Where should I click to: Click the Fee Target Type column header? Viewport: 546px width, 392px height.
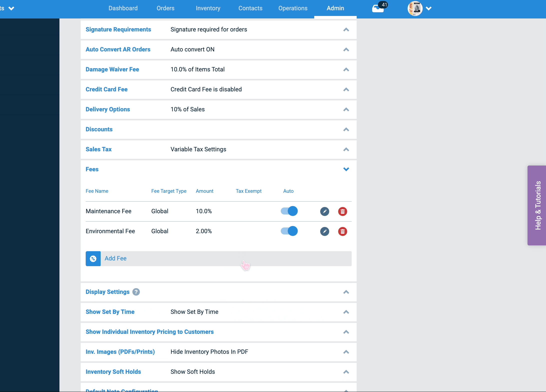pos(169,191)
